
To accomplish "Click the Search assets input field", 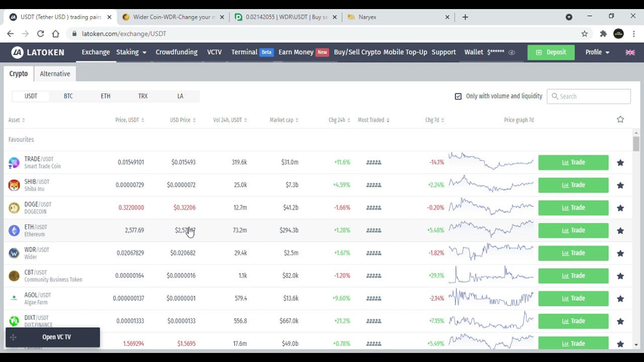I will tap(589, 97).
